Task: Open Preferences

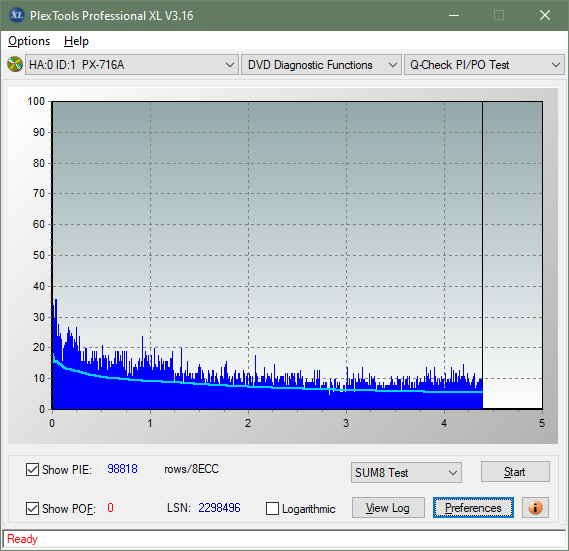Action: (473, 507)
